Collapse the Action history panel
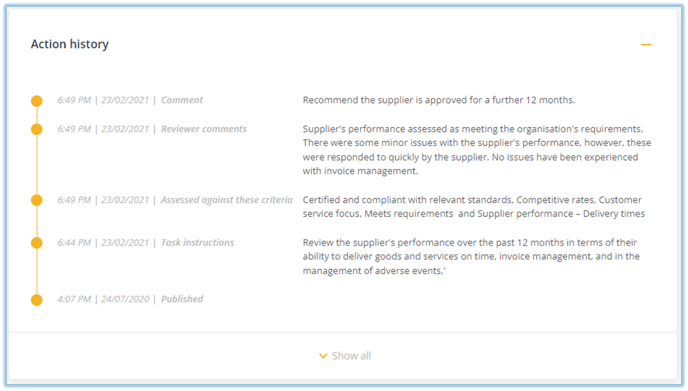 [646, 44]
